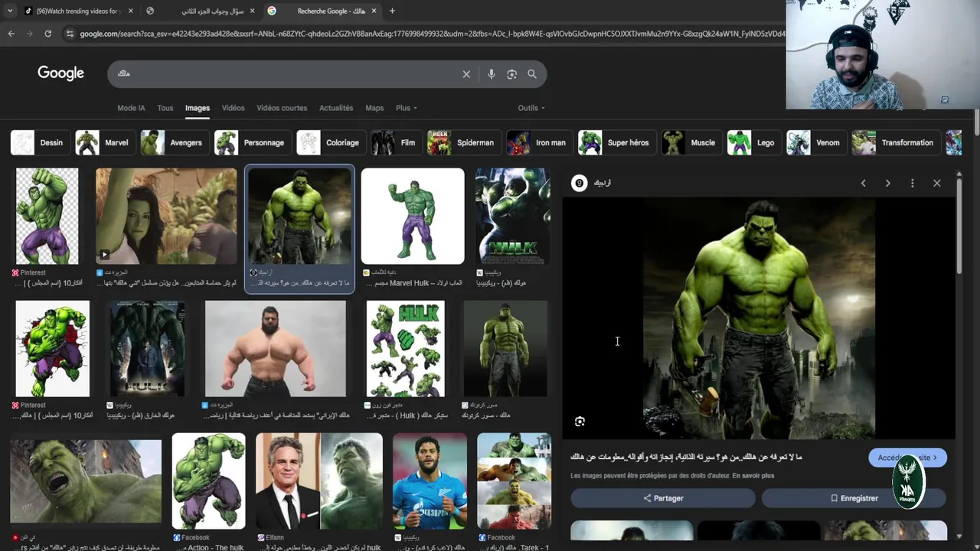980x551 pixels.
Task: Open the She-Hulk video thumbnail
Action: coord(166,217)
